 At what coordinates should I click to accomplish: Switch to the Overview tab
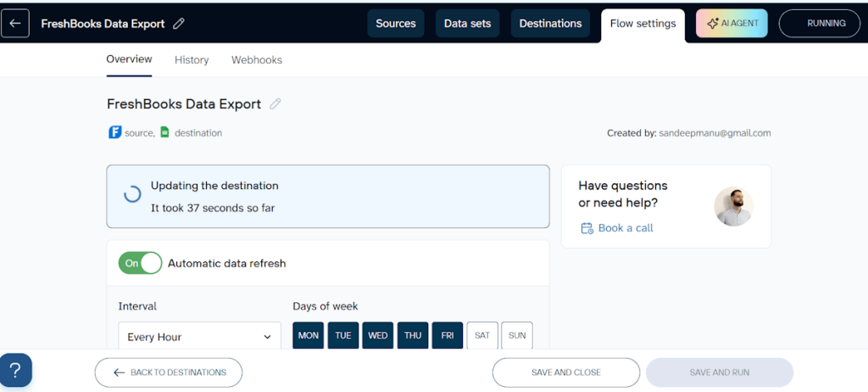pyautogui.click(x=129, y=59)
